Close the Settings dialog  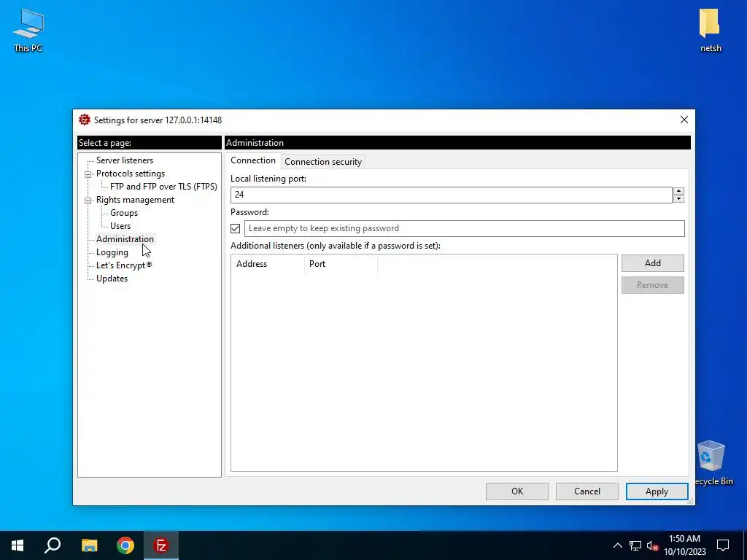pyautogui.click(x=684, y=120)
